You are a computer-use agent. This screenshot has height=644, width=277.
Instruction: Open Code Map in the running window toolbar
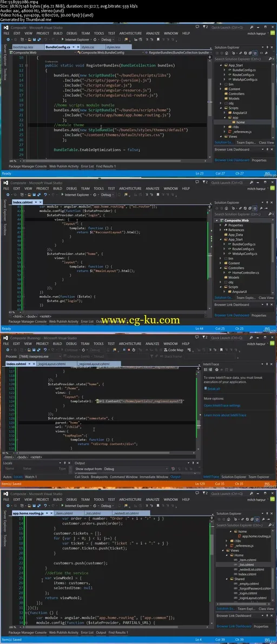coord(174,350)
